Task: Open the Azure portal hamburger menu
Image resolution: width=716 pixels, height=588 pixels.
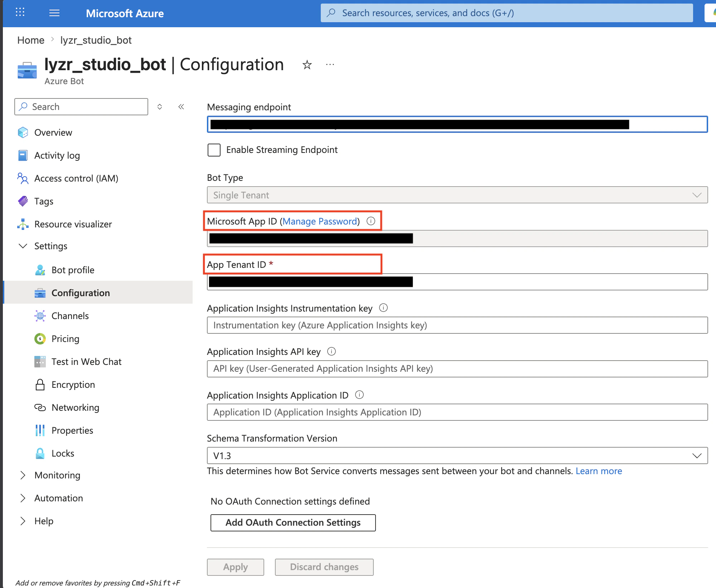Action: point(54,13)
